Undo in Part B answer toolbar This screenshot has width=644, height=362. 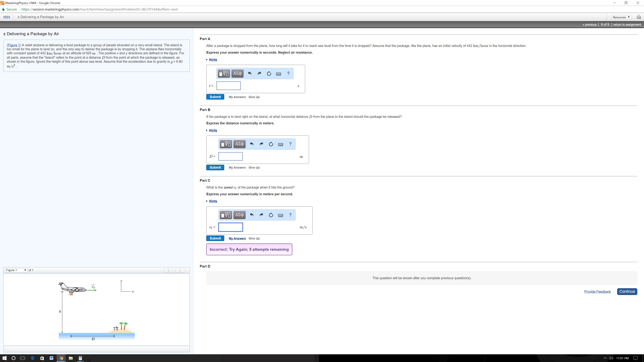click(252, 144)
